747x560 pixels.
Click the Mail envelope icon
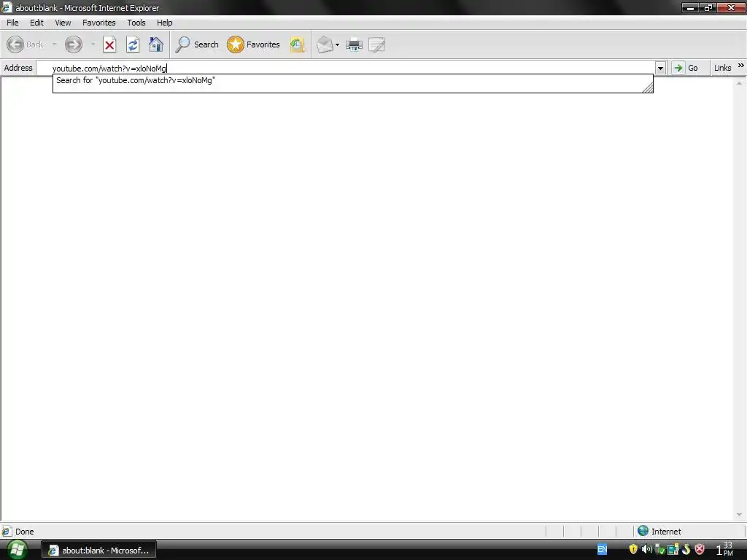[x=325, y=44]
